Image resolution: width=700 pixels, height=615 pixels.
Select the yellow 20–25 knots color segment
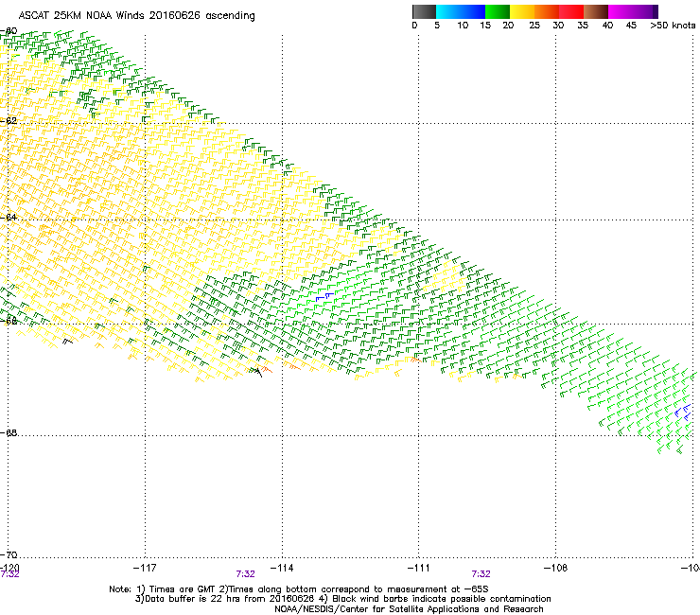522,11
